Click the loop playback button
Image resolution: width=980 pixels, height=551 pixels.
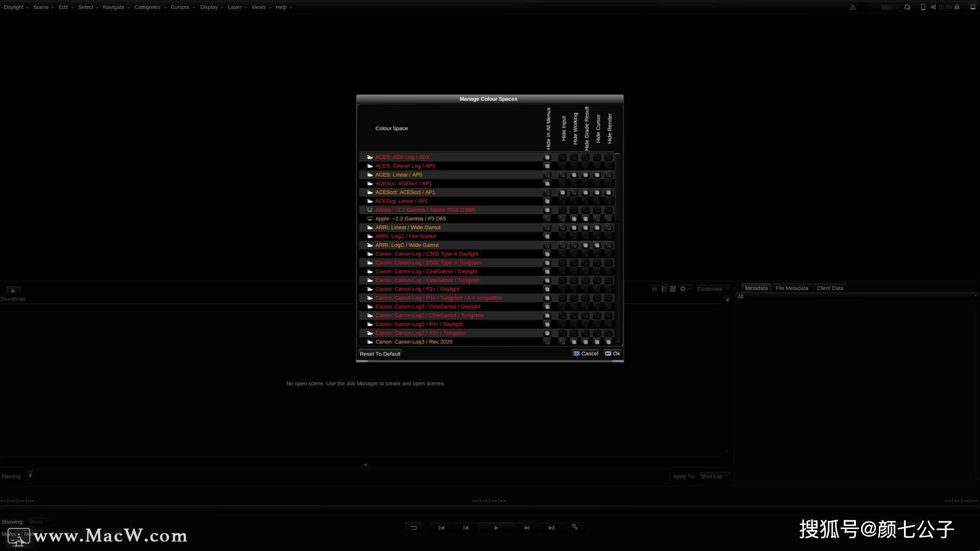(x=414, y=528)
